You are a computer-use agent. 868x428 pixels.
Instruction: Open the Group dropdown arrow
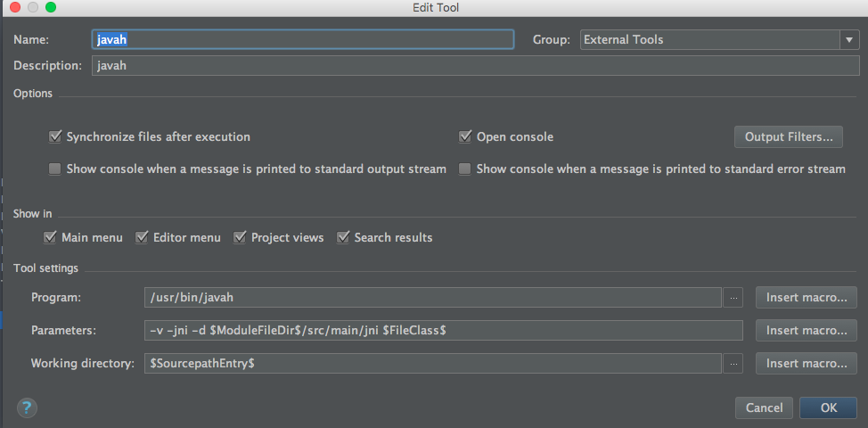(x=848, y=39)
